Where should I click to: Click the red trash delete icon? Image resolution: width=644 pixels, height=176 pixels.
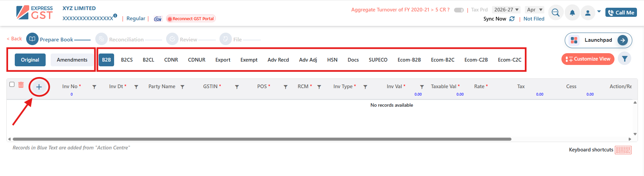pyautogui.click(x=21, y=85)
